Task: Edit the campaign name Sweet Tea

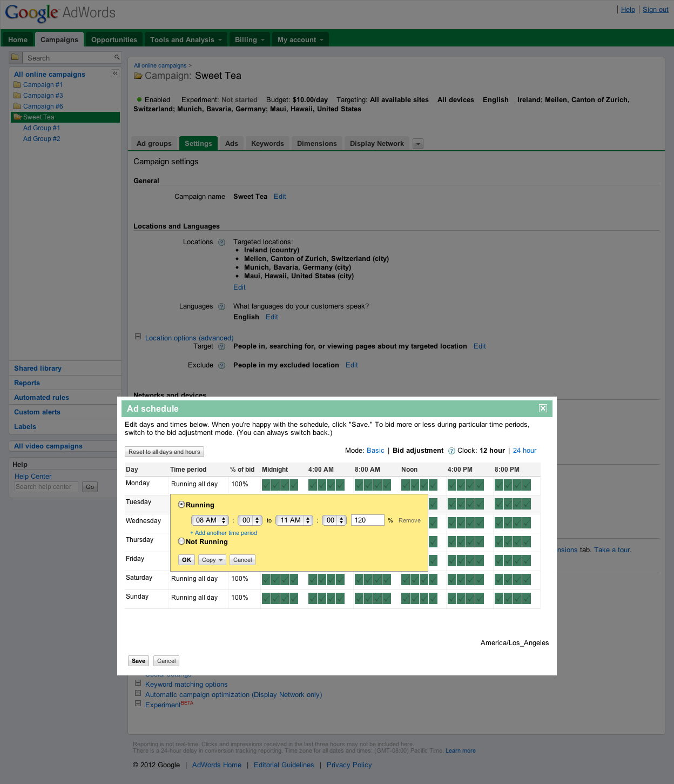Action: (280, 197)
